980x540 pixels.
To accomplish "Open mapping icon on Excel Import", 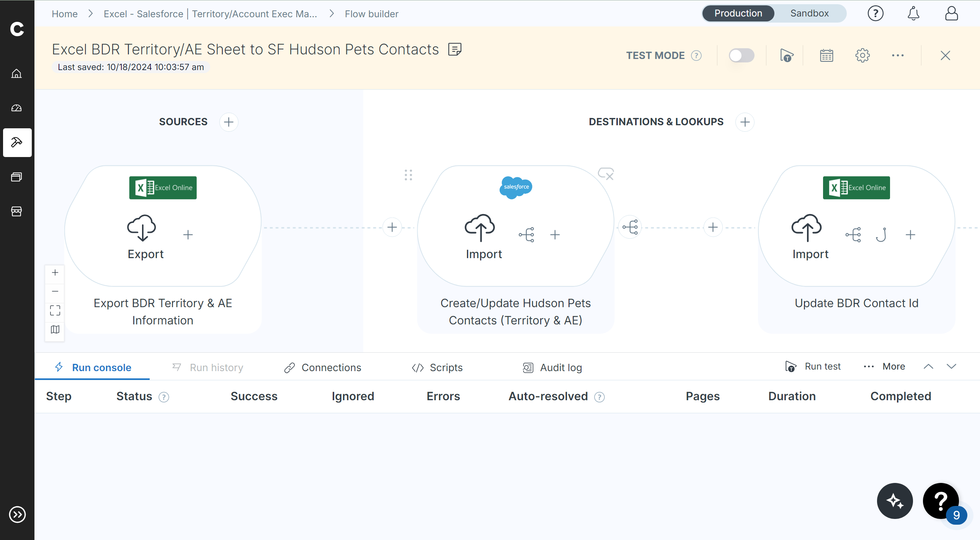I will [x=853, y=235].
